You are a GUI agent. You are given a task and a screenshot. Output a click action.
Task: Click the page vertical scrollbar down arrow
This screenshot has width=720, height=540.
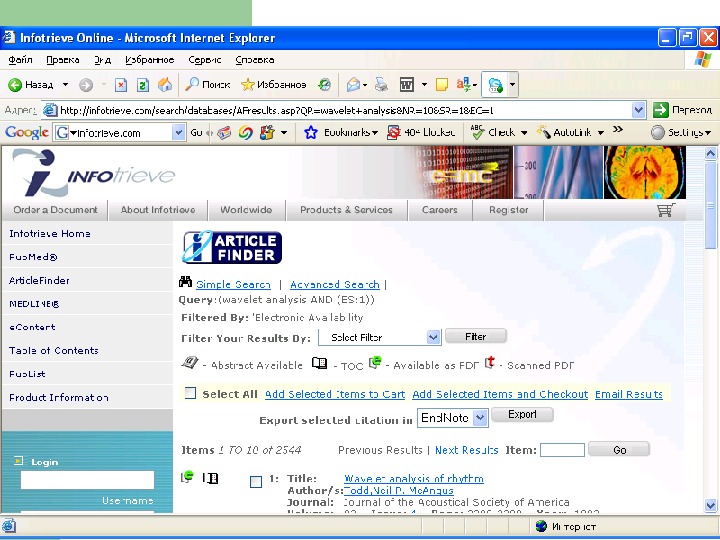[x=710, y=506]
